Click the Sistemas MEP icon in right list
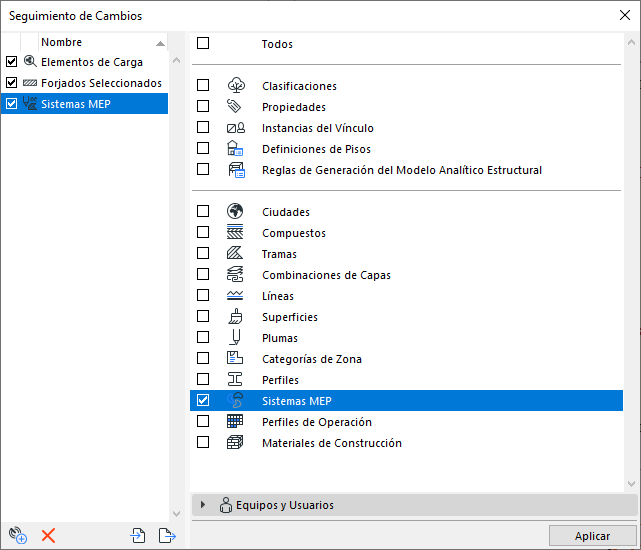The height and width of the screenshot is (550, 641). [235, 400]
